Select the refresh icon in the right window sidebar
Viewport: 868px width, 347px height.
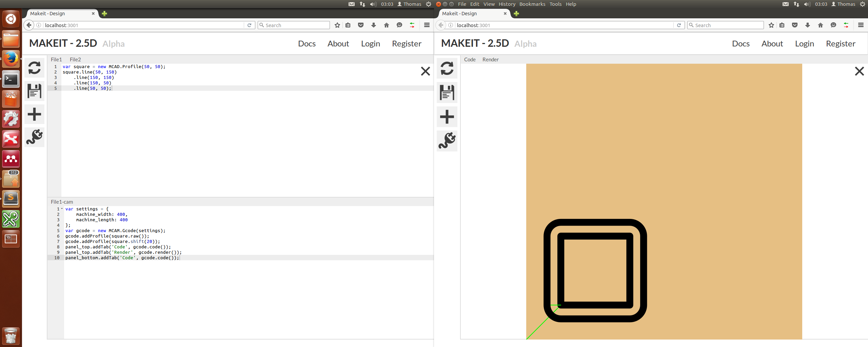click(447, 68)
